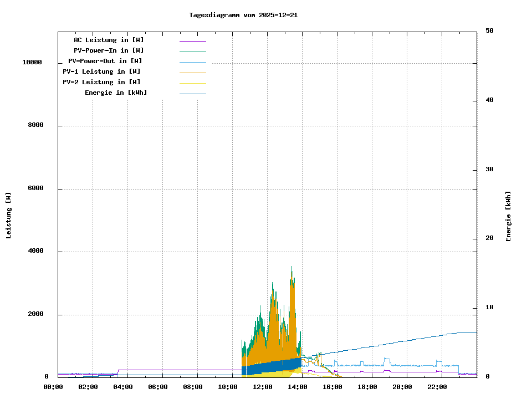The width and height of the screenshot is (532, 399).
Task: Select the PV-Power-In legend label
Action: point(109,50)
